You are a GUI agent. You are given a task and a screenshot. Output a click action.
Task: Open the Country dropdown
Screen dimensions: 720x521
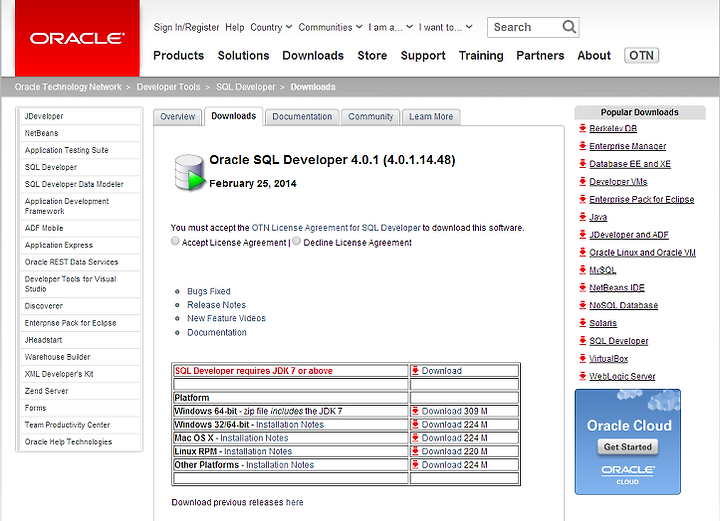tap(271, 27)
